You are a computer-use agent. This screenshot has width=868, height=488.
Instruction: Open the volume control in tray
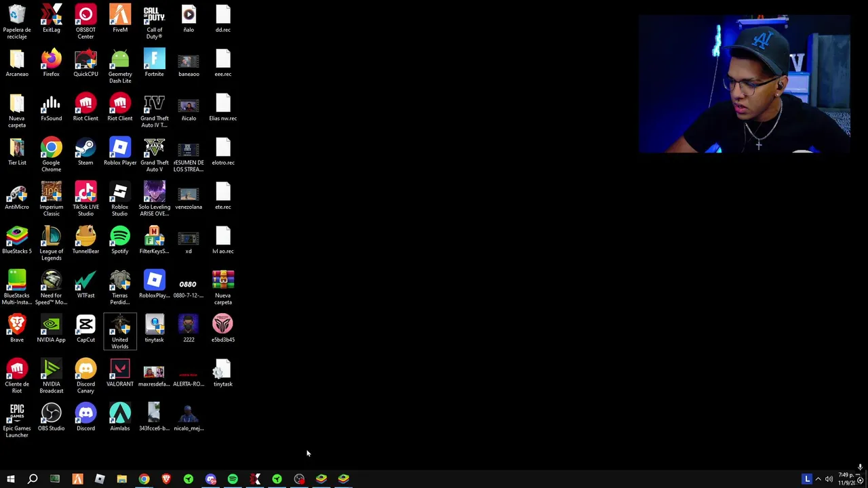829,479
